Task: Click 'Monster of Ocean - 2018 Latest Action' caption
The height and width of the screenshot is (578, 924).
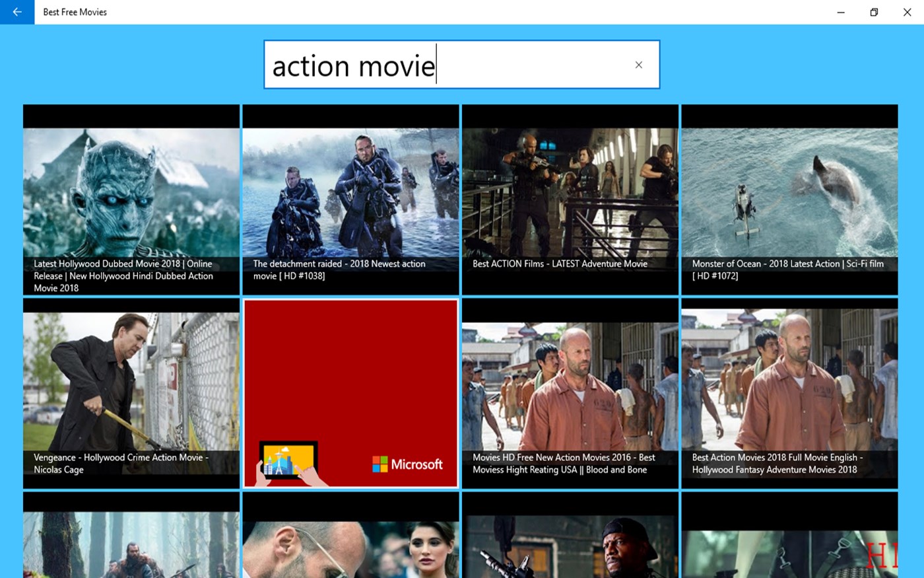Action: (787, 270)
